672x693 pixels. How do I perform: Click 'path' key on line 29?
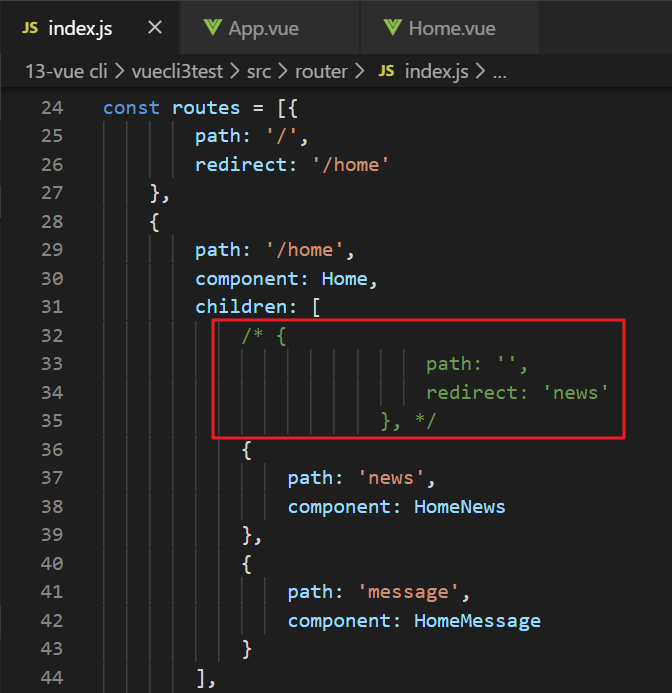(x=218, y=251)
